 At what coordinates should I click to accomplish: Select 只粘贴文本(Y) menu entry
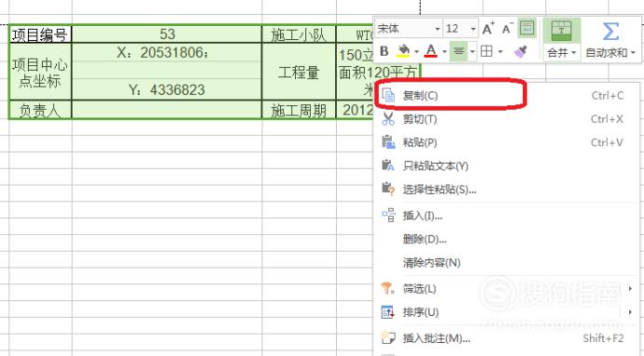pos(506,165)
